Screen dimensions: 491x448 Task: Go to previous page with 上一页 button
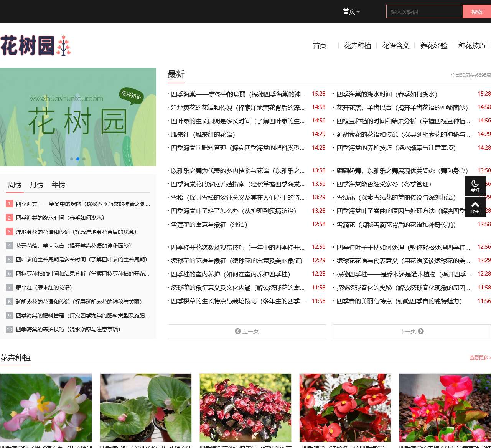pyautogui.click(x=247, y=331)
